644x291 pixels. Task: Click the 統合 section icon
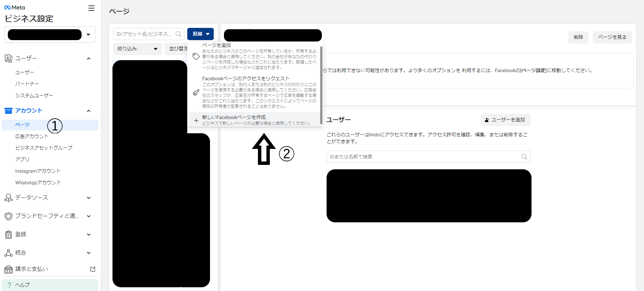(x=8, y=253)
